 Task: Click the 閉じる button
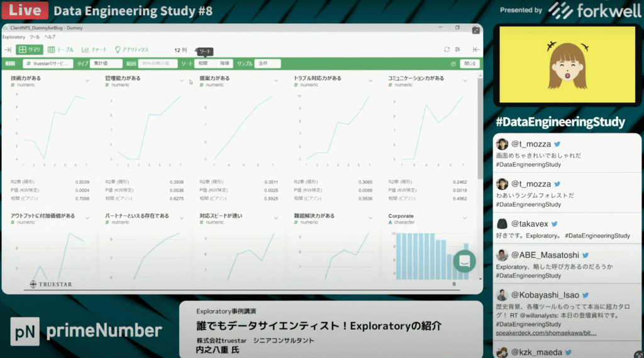pyautogui.click(x=470, y=64)
